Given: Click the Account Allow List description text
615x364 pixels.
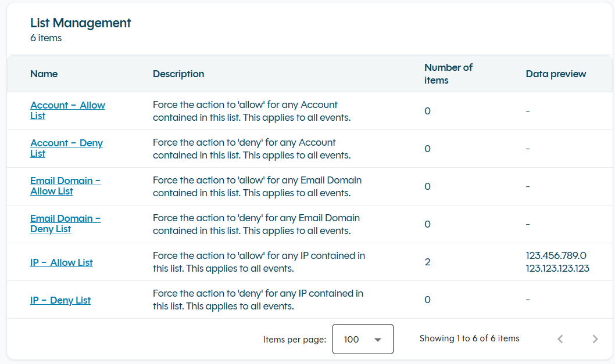Looking at the screenshot, I should click(252, 111).
